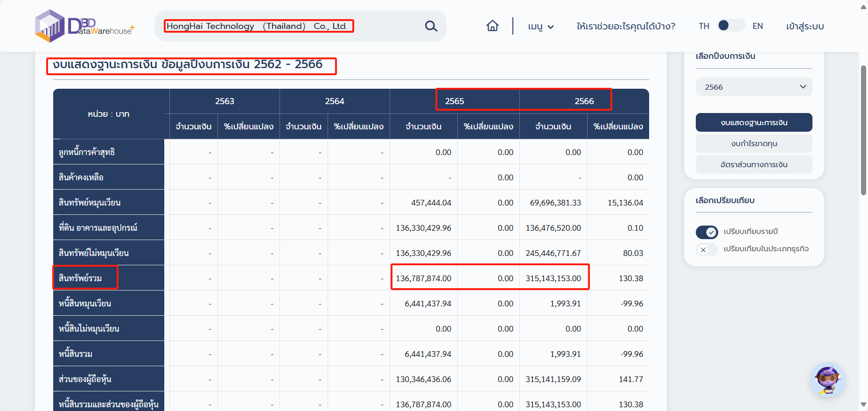
Task: Expand the เมนู dropdown menu
Action: [541, 27]
